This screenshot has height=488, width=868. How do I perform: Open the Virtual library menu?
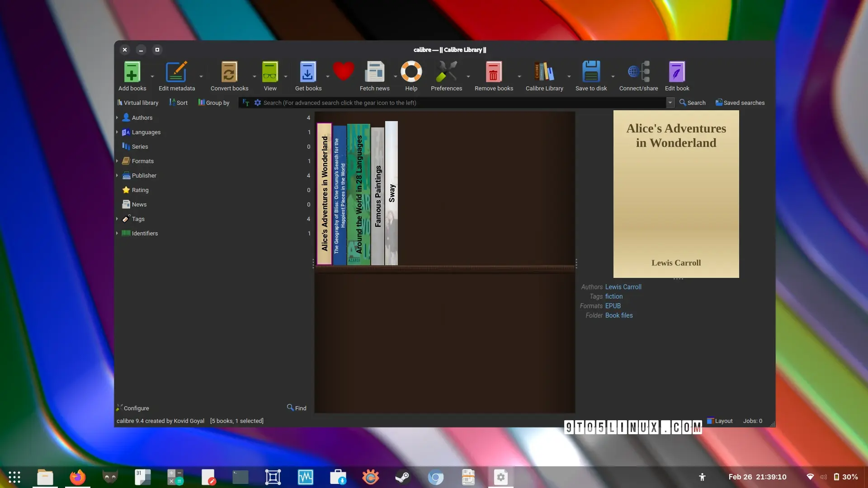pos(138,103)
